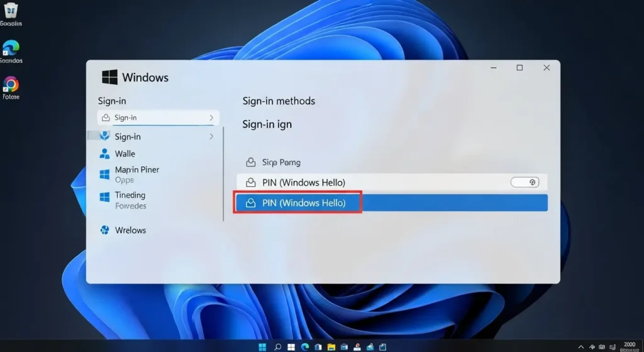644x352 pixels.
Task: Click the Sign-in methods heading
Action: click(x=279, y=101)
